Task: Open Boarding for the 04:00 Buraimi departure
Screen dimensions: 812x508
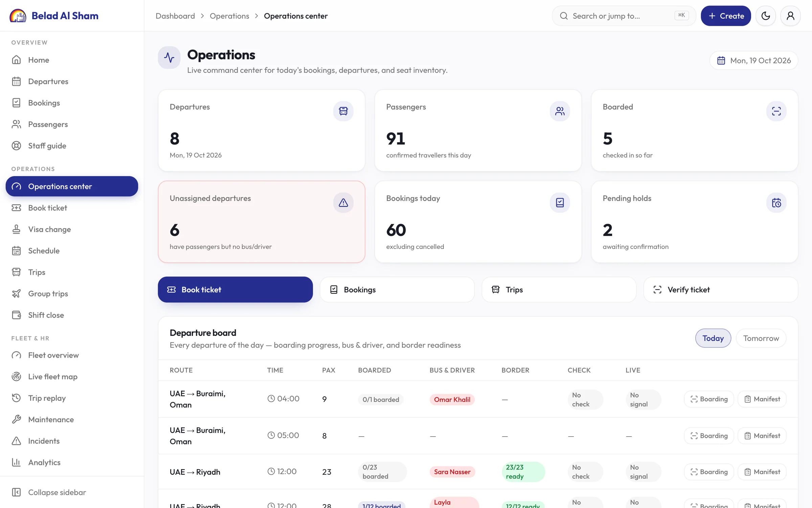Action: click(709, 399)
